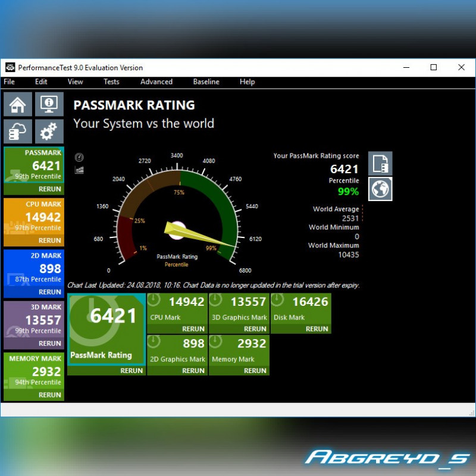Select the PASSMARK 6421 sidebar panel
This screenshot has width=476, height=476.
[34, 165]
